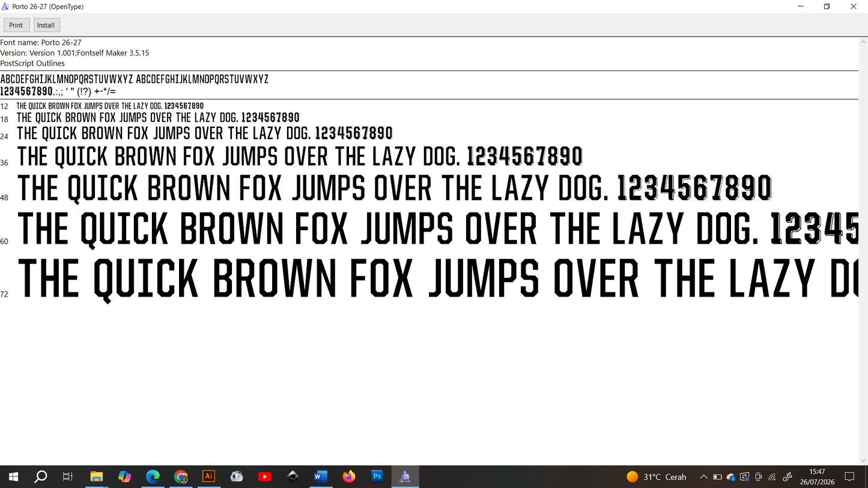This screenshot has width=868, height=488.
Task: Click the size 48 pangram sample
Action: coord(395,187)
